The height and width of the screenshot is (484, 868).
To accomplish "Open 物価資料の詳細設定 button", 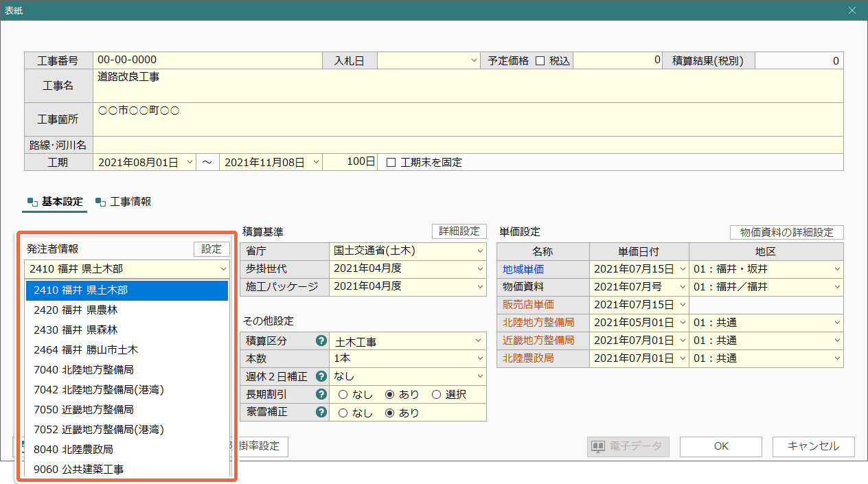I will [x=786, y=232].
